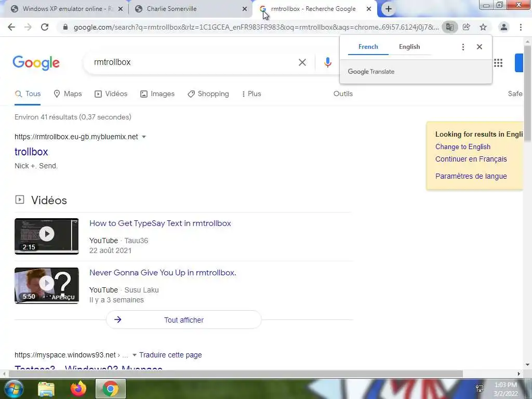Open the Google apps grid

[498, 63]
